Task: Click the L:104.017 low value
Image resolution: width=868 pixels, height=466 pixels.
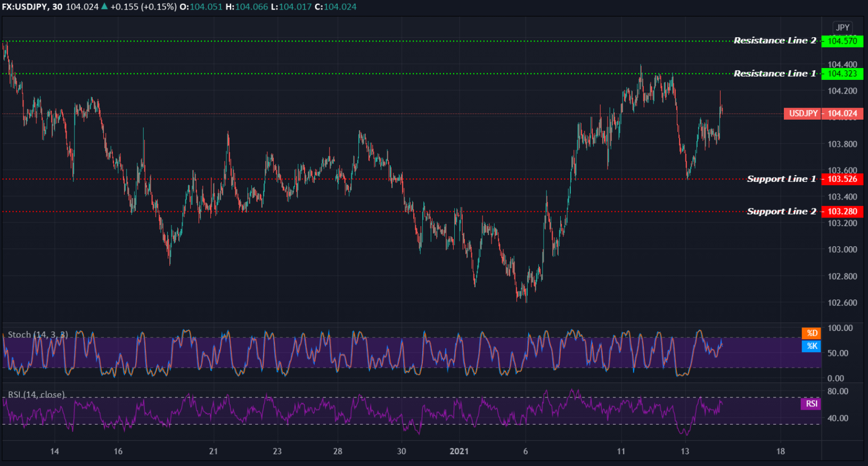Action: pyautogui.click(x=291, y=7)
